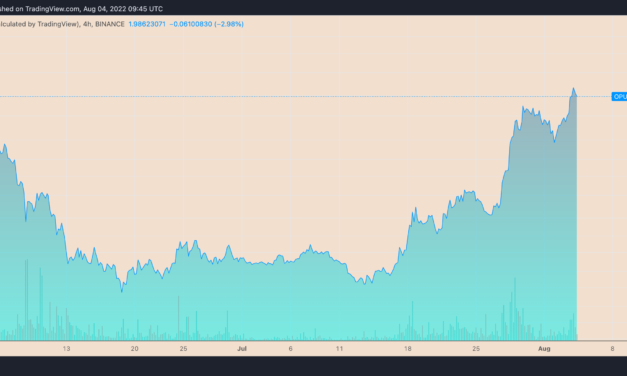The height and width of the screenshot is (376, 627).
Task: Click the percent change (−2.98%)
Action: point(229,24)
